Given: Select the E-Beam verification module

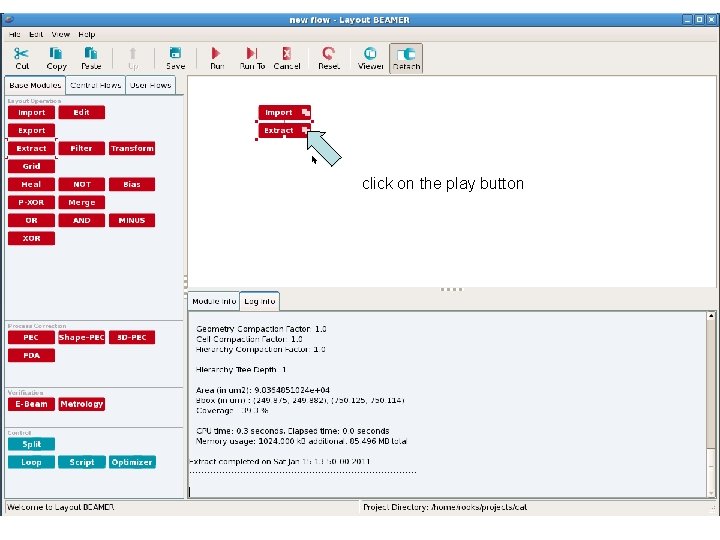Looking at the screenshot, I should (31, 404).
